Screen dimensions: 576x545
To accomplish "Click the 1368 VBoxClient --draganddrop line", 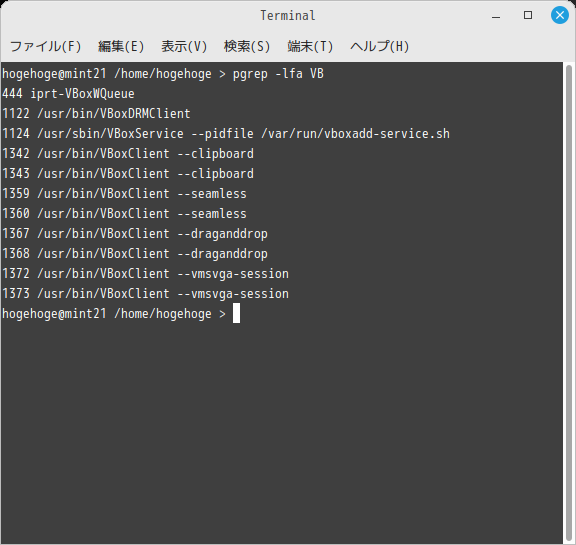I will [x=135, y=254].
